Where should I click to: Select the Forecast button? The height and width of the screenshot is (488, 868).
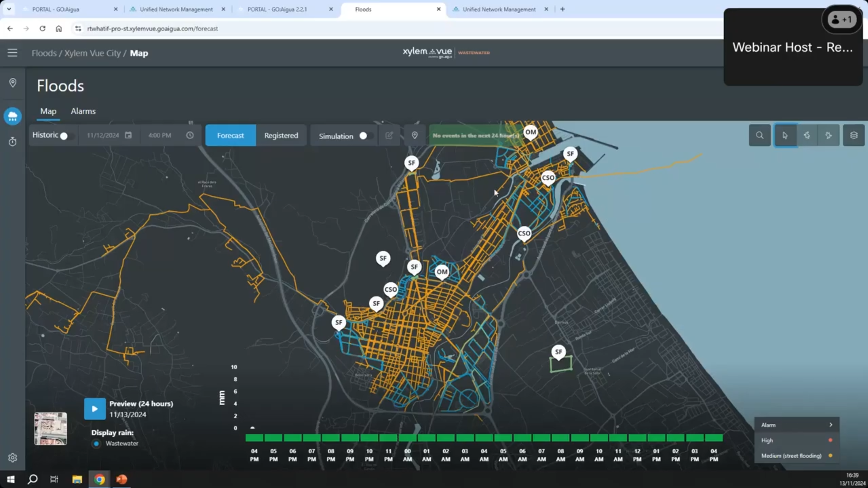click(x=230, y=135)
